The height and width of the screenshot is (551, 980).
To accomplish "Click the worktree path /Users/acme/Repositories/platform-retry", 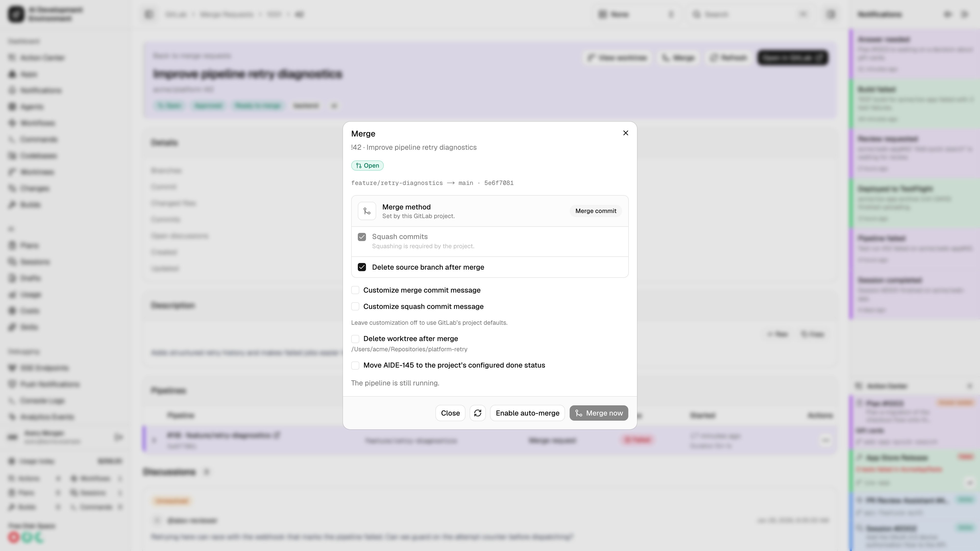I will point(409,349).
